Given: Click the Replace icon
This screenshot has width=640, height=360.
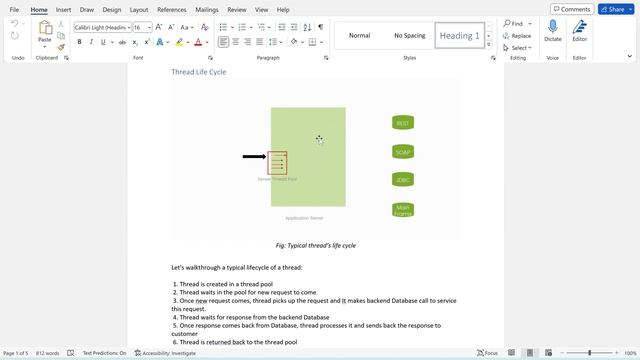Looking at the screenshot, I should click(506, 36).
